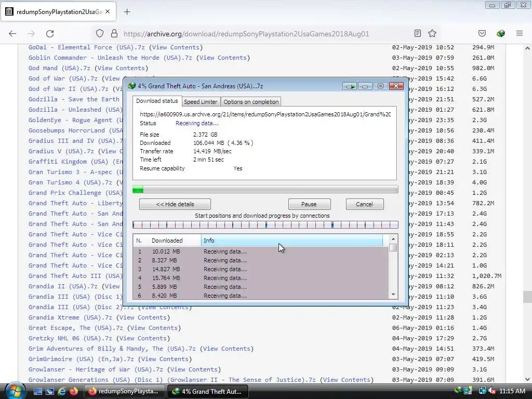Open IDM extension icon in Firefox toolbar

tap(500, 33)
